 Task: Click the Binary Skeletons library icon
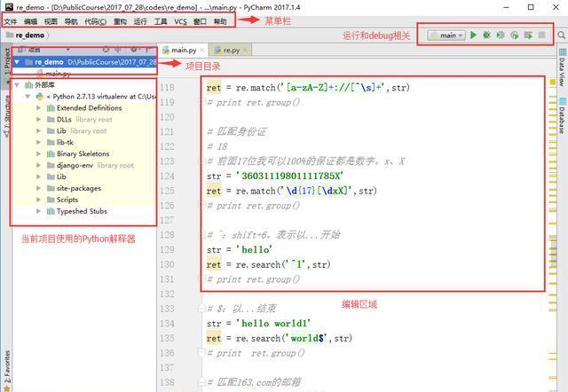tap(51, 153)
